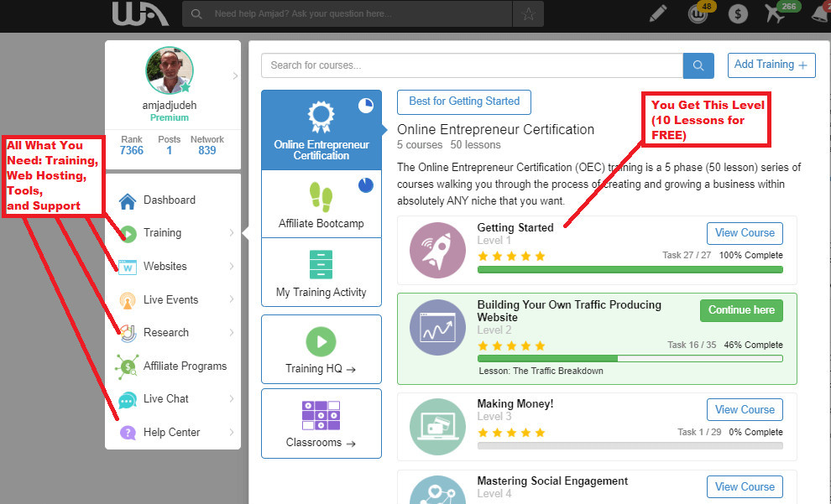Expand the Training menu chevron

pyautogui.click(x=232, y=233)
